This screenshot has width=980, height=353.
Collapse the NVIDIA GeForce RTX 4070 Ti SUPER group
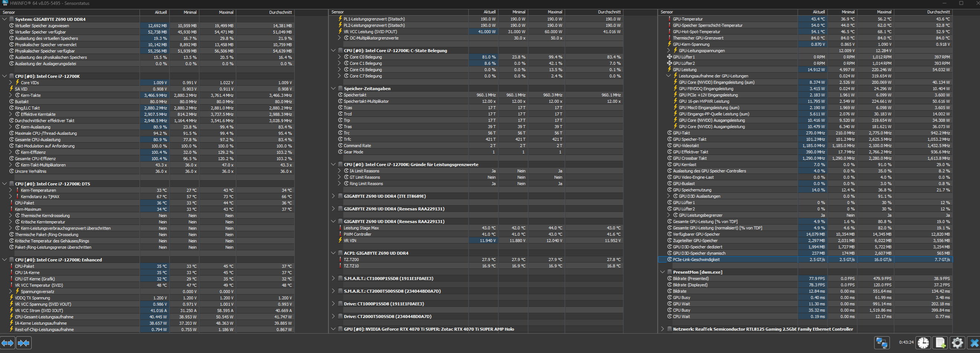pos(333,329)
